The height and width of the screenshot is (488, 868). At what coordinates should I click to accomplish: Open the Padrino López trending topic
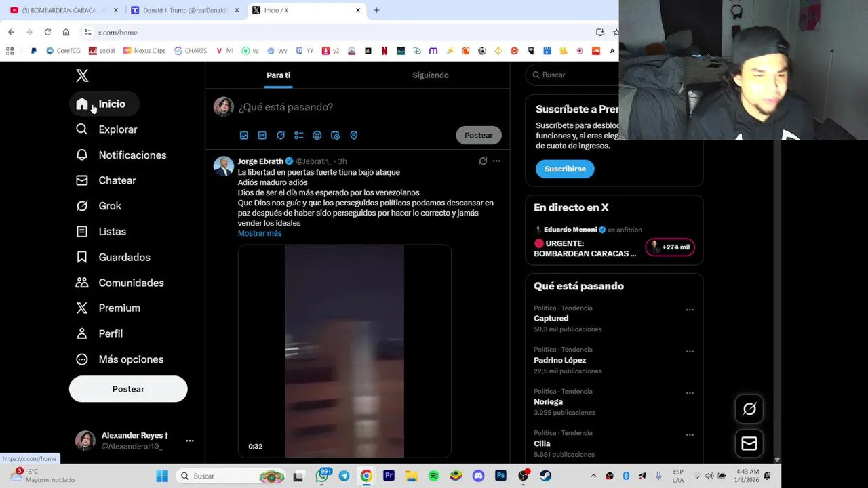(560, 361)
